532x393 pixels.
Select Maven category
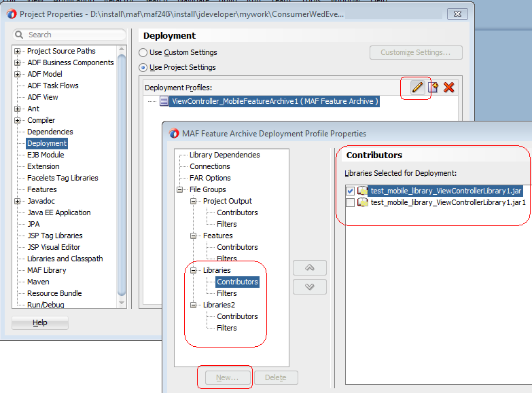(x=38, y=282)
